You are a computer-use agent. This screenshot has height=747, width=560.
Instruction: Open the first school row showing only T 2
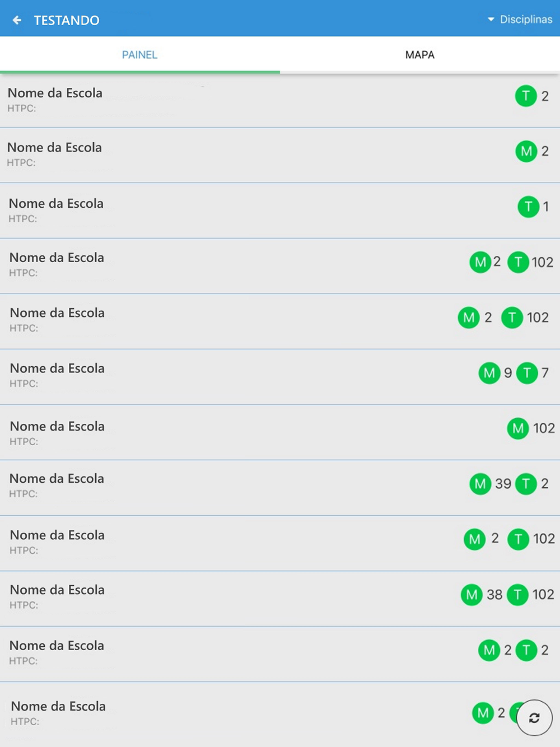click(224, 100)
